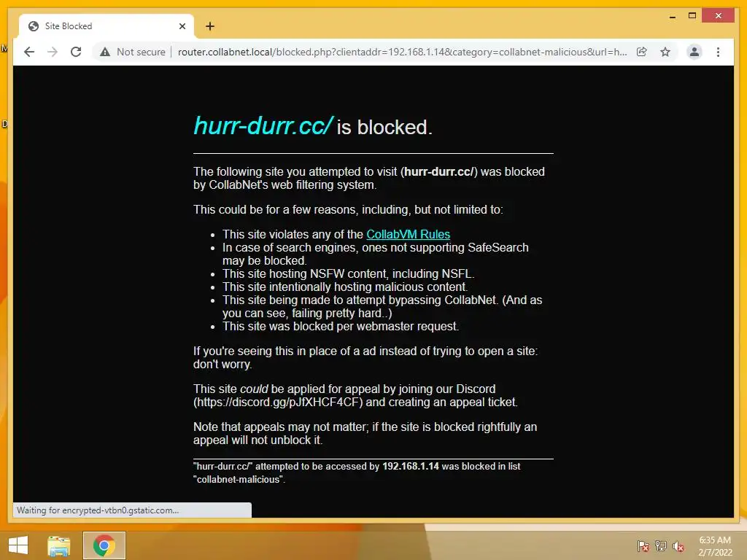The height and width of the screenshot is (560, 747).
Task: Click 'This site hosting NSFW content' bullet
Action: click(348, 274)
